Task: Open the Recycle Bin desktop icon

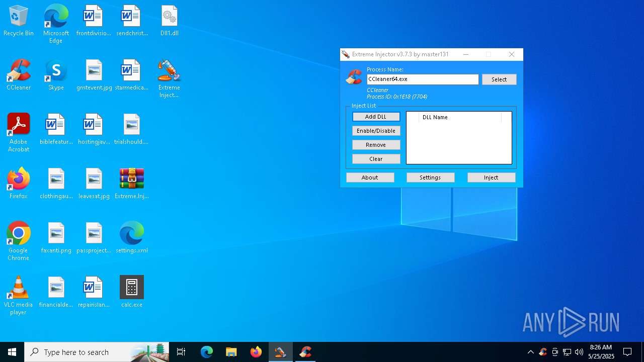Action: pos(19,21)
